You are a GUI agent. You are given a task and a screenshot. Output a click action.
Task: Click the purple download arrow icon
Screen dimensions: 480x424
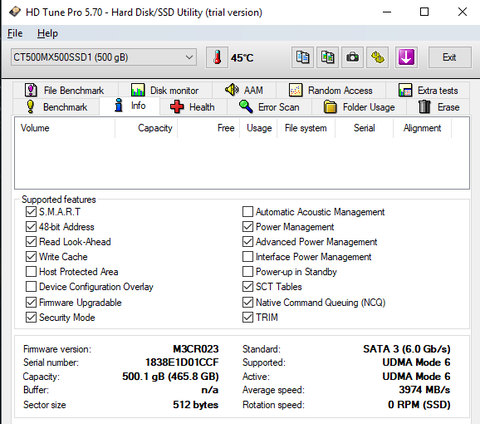(x=406, y=58)
